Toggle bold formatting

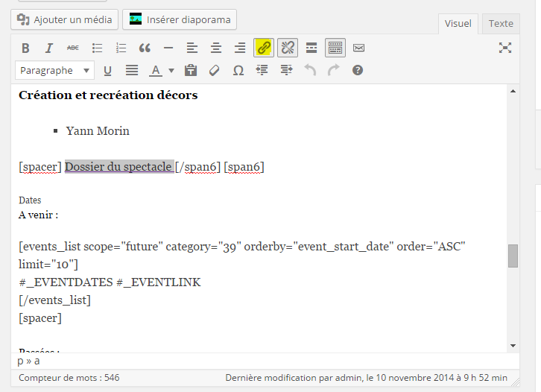coord(25,48)
